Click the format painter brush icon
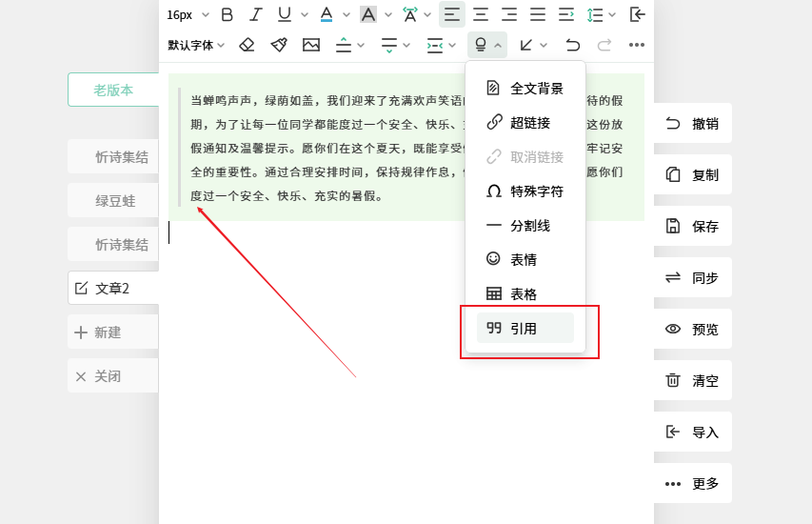 (279, 45)
